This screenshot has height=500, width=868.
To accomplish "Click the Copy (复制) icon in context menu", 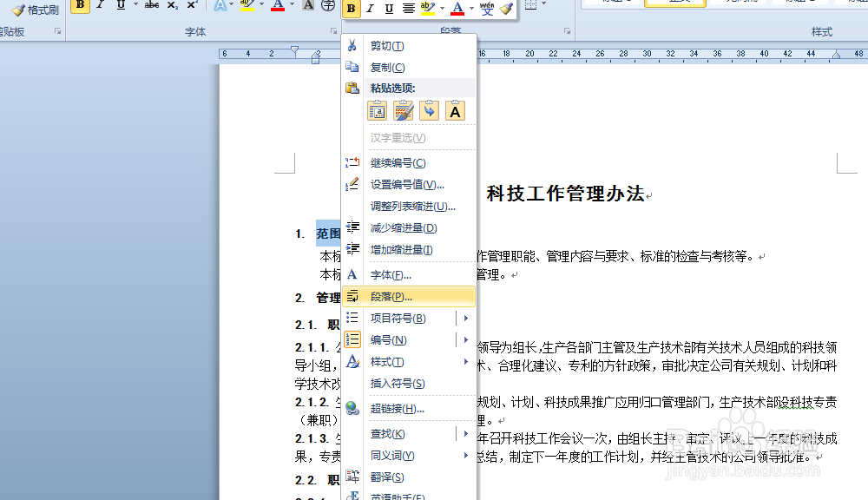I will (353, 69).
